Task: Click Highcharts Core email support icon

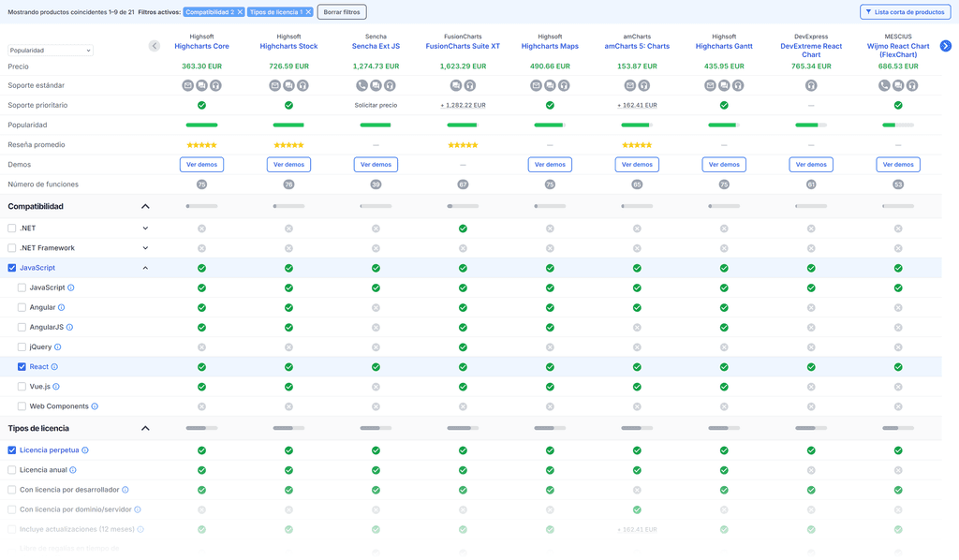Action: pos(187,85)
